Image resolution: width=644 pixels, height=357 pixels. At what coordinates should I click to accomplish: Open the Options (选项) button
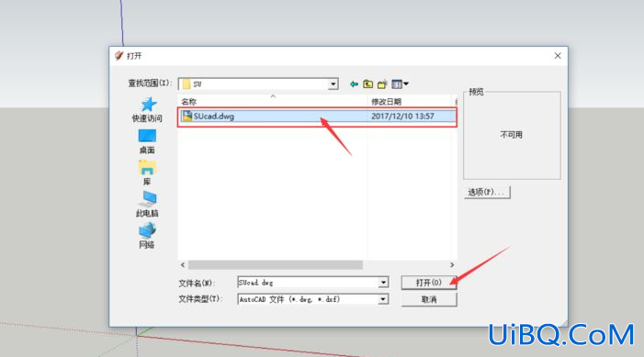click(487, 192)
